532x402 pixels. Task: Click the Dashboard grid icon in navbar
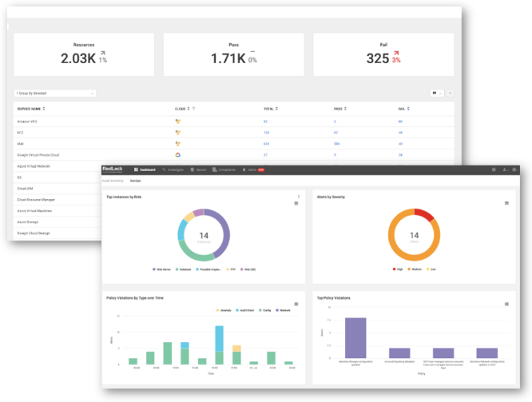click(x=136, y=169)
